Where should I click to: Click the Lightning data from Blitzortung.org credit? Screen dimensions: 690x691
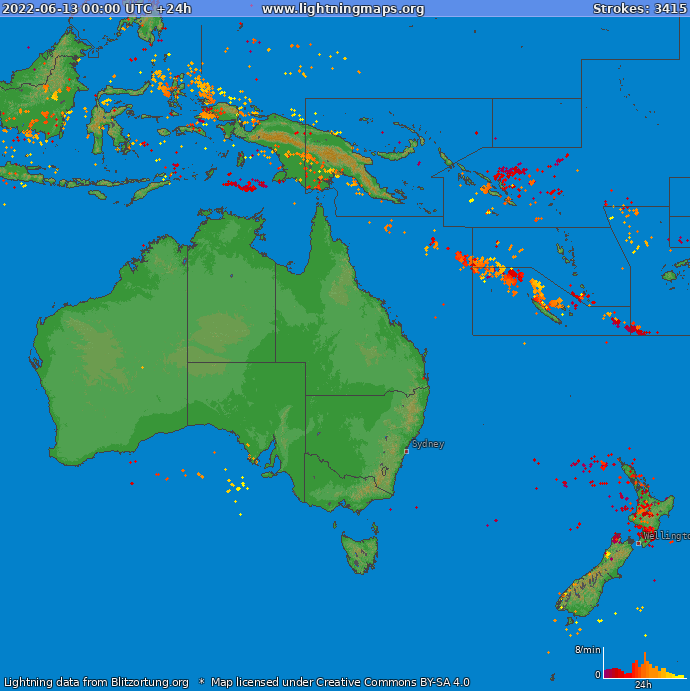pos(96,682)
